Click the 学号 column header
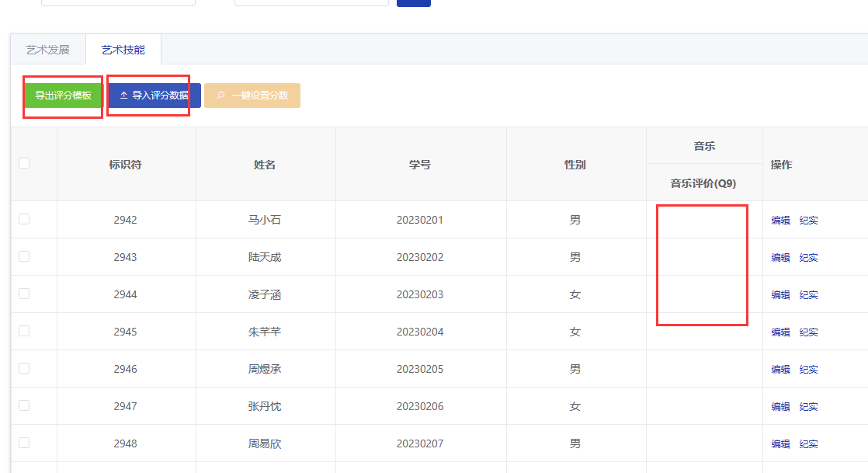Image resolution: width=868 pixels, height=473 pixels. pos(419,165)
